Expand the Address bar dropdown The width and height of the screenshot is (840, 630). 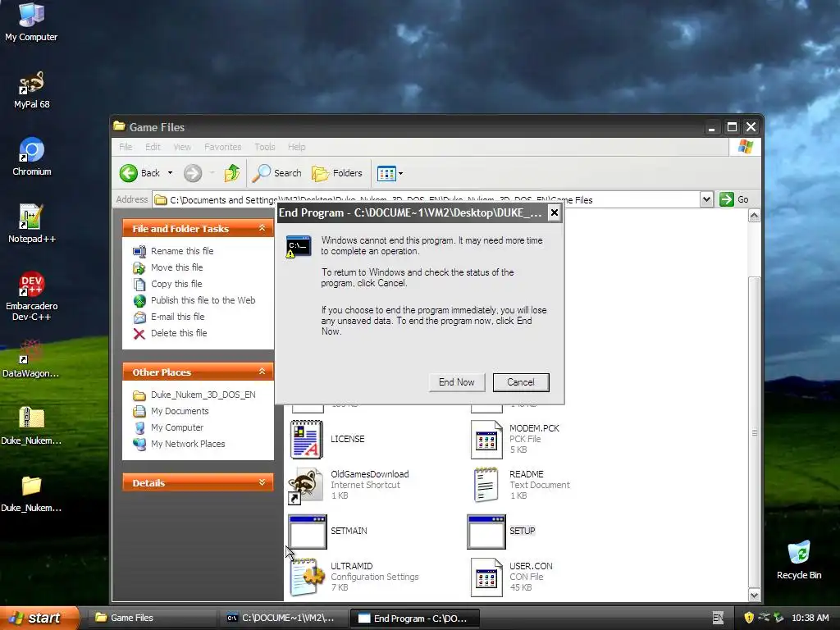[706, 199]
